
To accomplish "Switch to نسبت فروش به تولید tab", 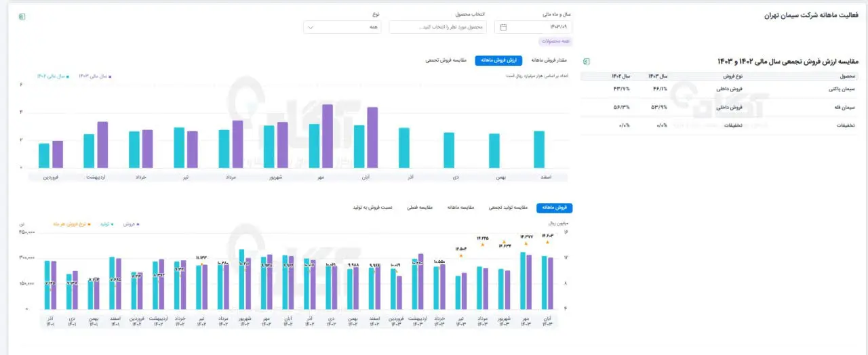I will pos(372,208).
